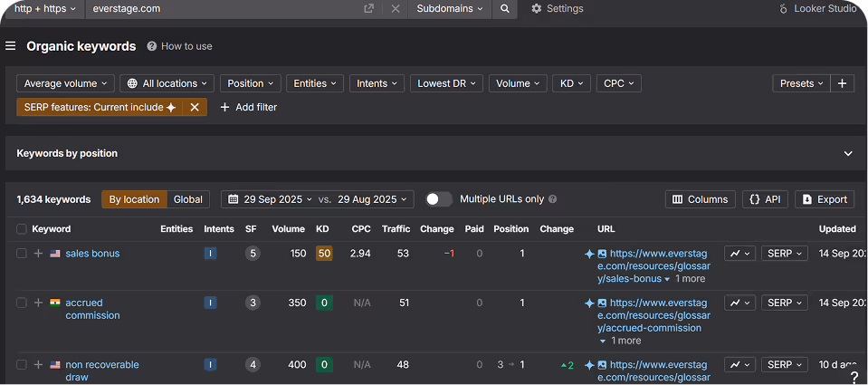This screenshot has width=868, height=385.
Task: Check the sales bonus row checkbox
Action: tap(22, 253)
